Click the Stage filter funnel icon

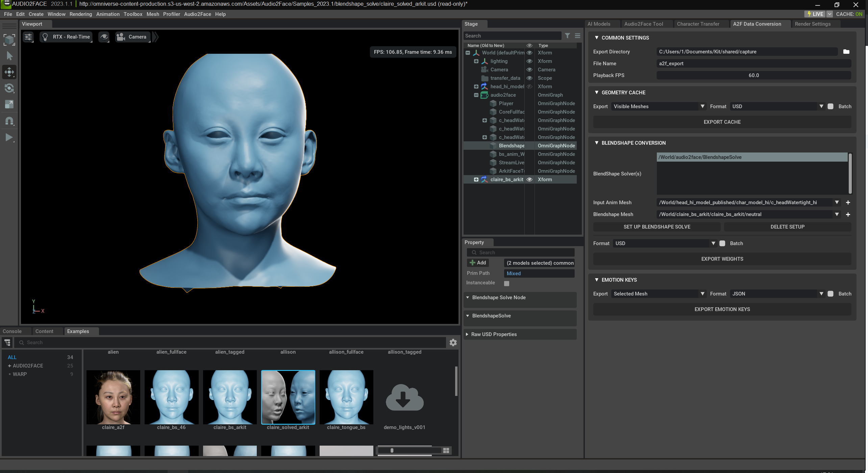pyautogui.click(x=568, y=36)
